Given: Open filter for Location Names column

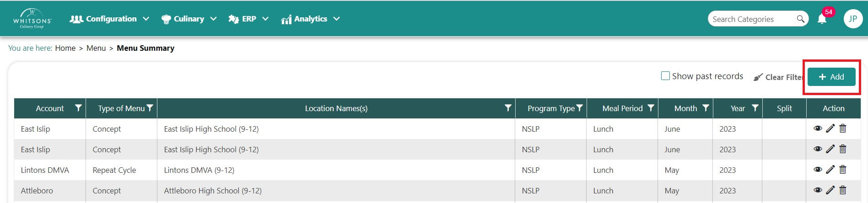Looking at the screenshot, I should 507,108.
